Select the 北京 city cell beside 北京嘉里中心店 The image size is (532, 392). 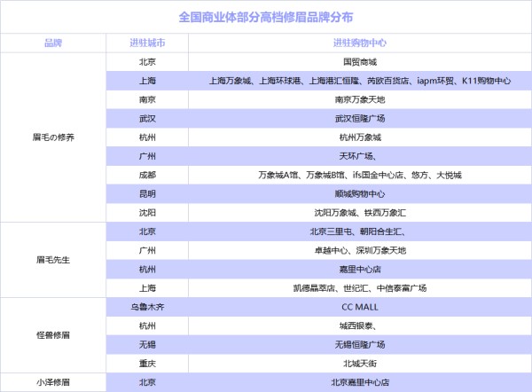(147, 382)
